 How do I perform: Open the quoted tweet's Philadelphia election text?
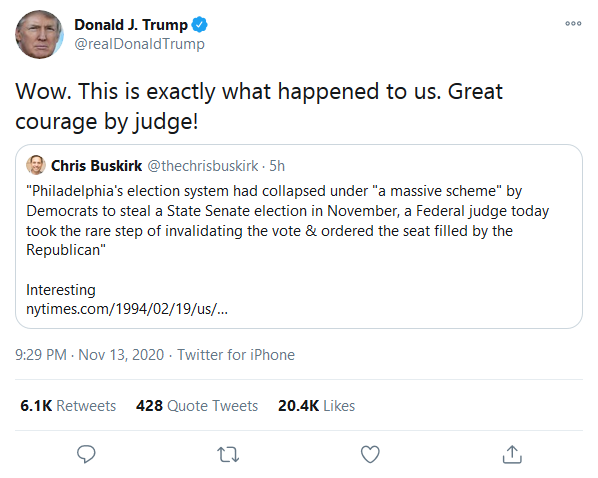[288, 220]
